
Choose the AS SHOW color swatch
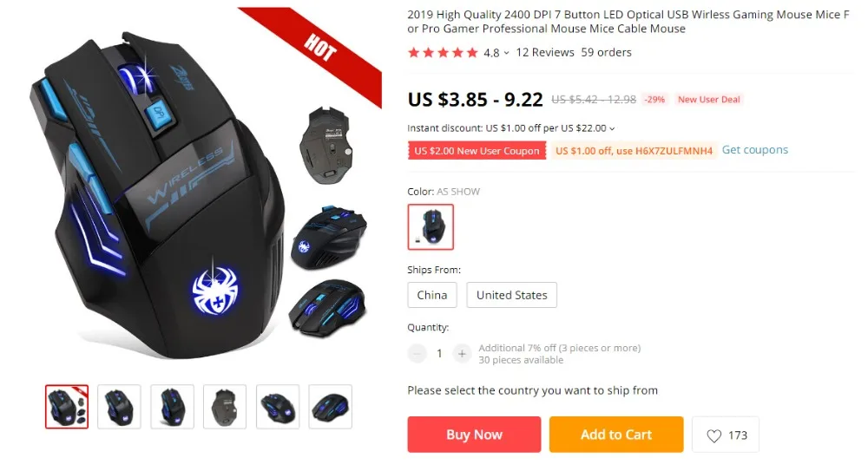click(x=431, y=227)
